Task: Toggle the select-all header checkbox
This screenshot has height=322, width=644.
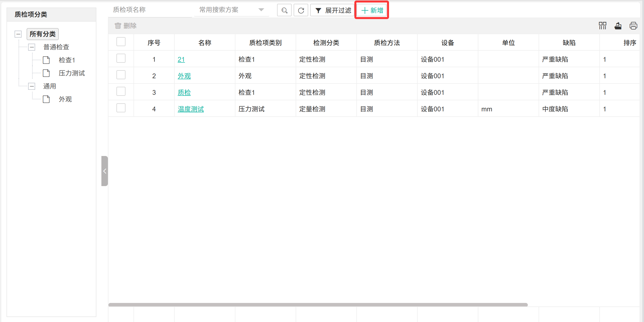Action: click(x=121, y=42)
